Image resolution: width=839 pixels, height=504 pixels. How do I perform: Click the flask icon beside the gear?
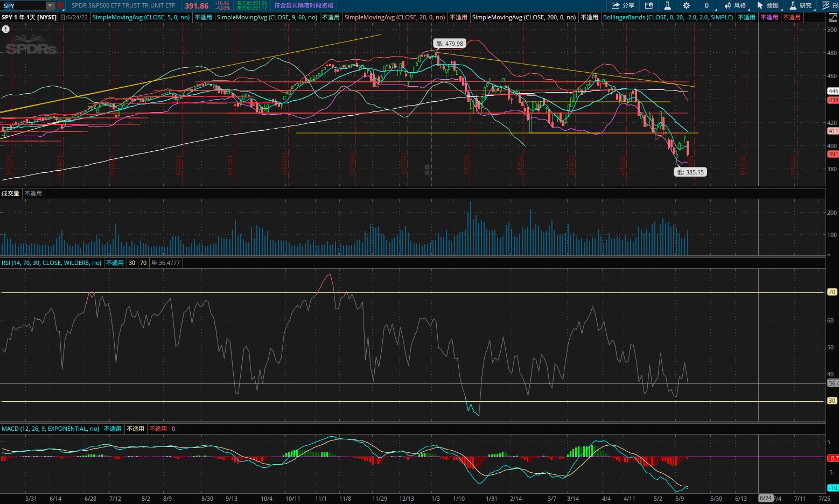click(x=667, y=5)
